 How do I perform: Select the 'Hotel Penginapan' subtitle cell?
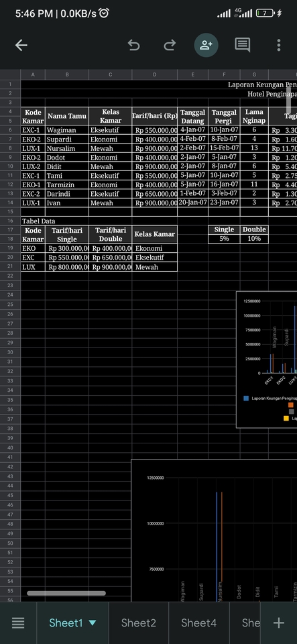[272, 94]
